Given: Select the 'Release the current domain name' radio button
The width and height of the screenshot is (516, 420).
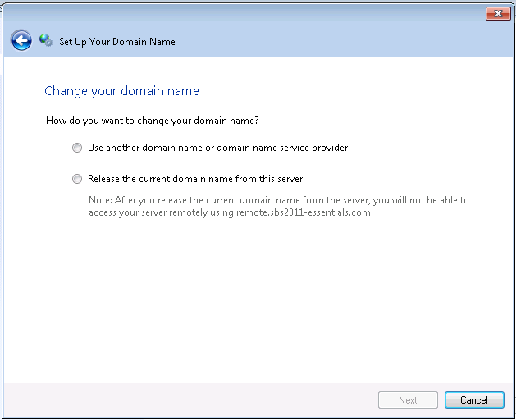Looking at the screenshot, I should tap(77, 179).
